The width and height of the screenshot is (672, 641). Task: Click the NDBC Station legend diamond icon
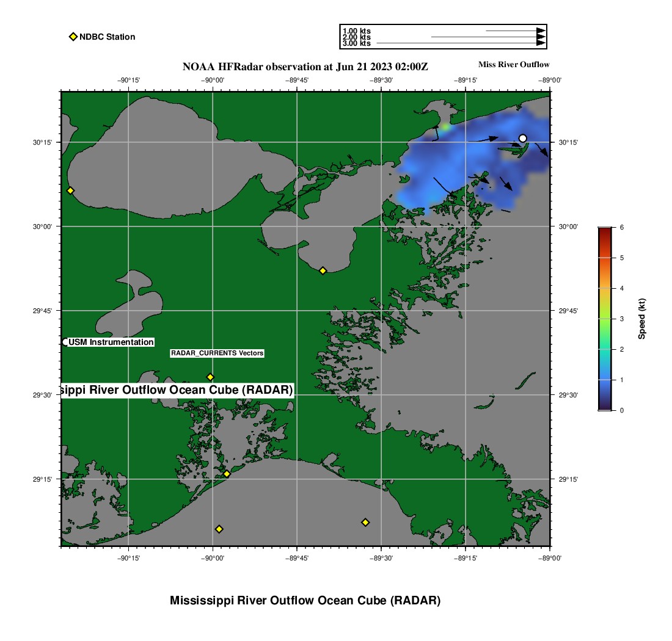[73, 37]
